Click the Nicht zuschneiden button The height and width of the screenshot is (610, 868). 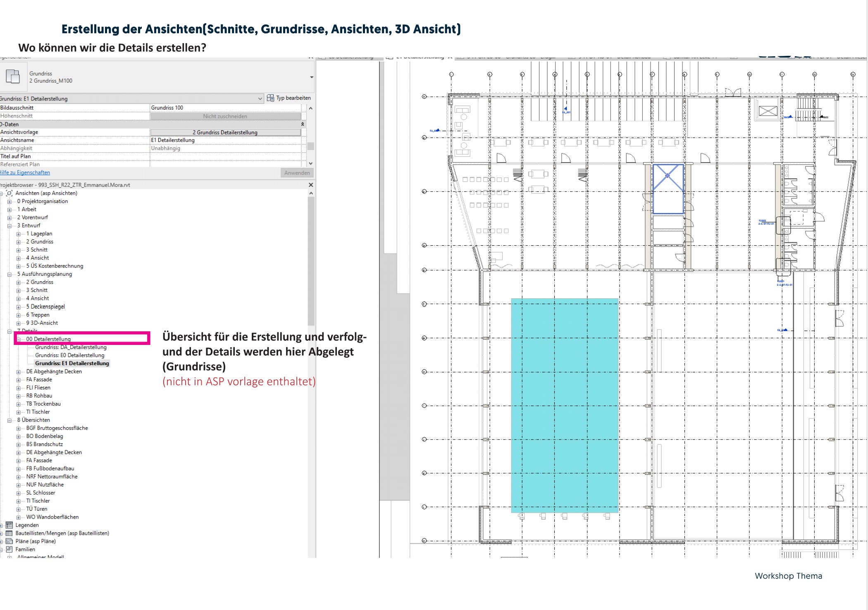click(225, 116)
